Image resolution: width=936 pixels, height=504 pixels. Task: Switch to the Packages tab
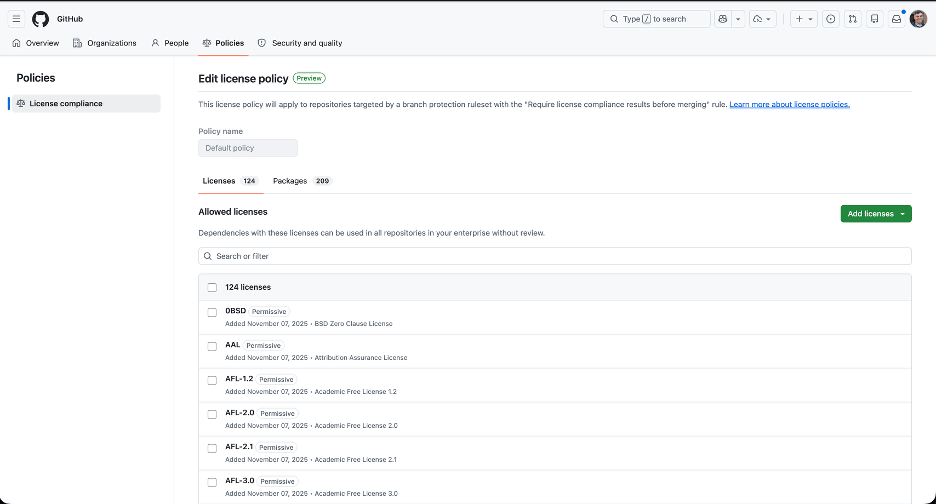pos(302,181)
